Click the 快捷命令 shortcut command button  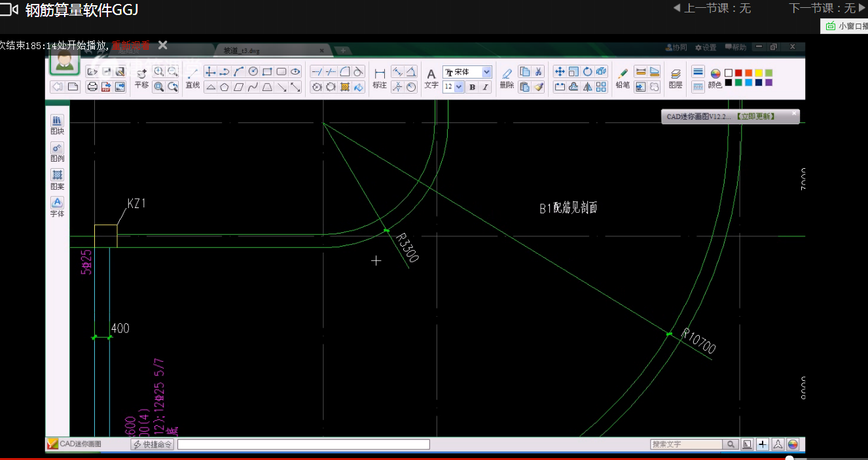tap(152, 444)
